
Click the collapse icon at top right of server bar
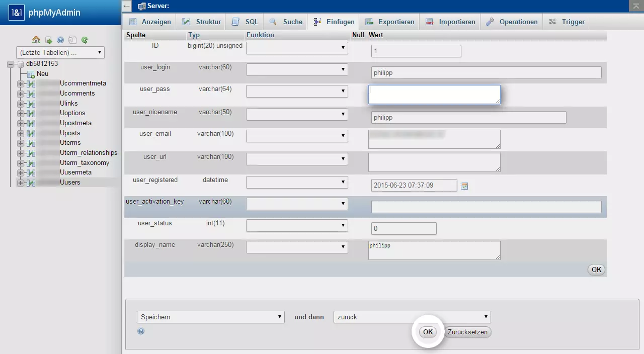pos(636,6)
